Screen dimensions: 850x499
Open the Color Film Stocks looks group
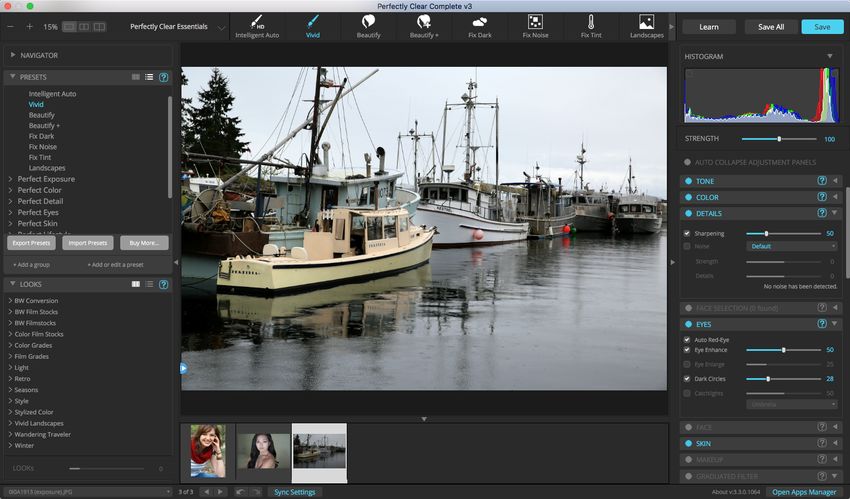(x=38, y=334)
